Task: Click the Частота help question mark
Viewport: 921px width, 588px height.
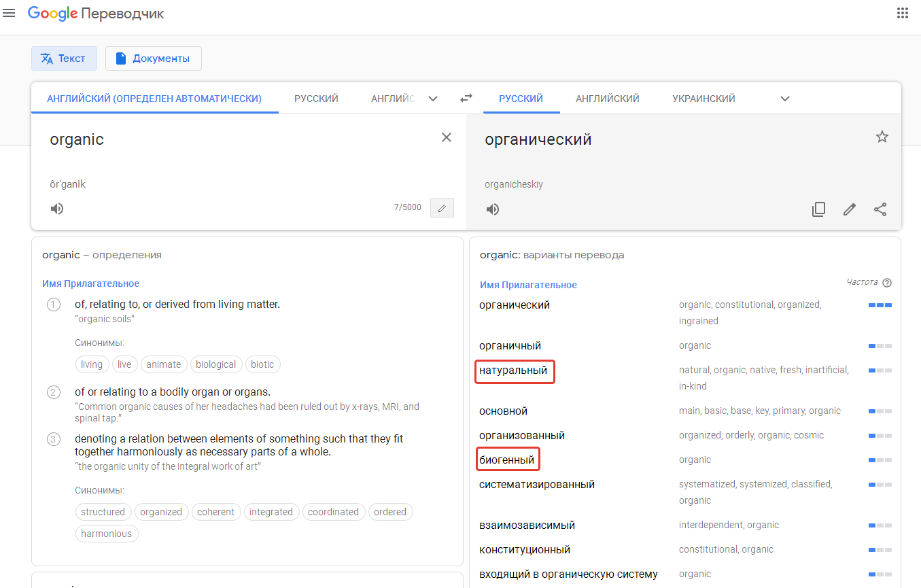Action: point(887,283)
